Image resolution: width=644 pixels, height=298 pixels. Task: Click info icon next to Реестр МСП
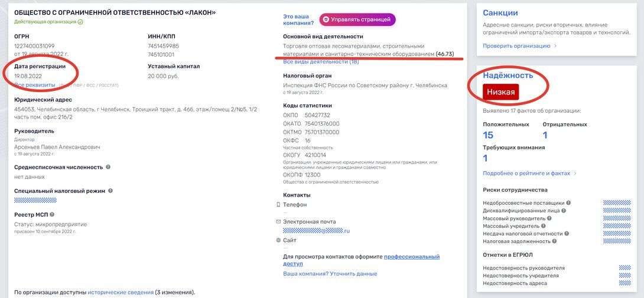coord(52,215)
